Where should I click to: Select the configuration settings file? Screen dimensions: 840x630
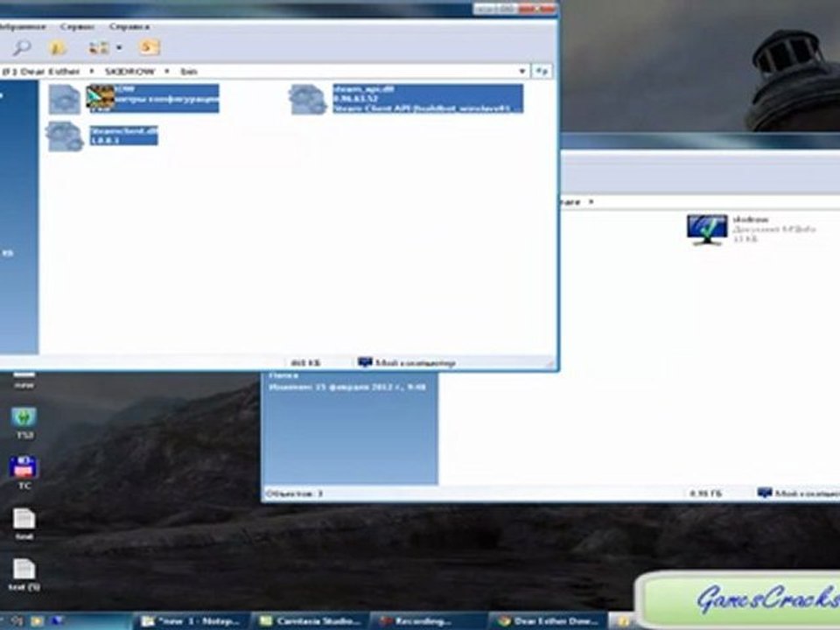[x=134, y=99]
